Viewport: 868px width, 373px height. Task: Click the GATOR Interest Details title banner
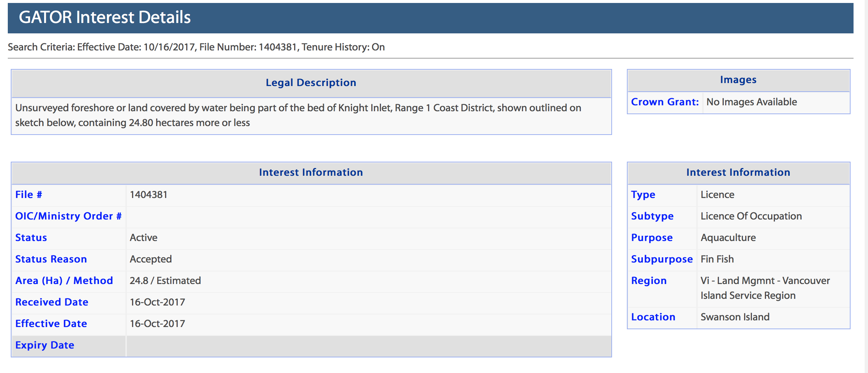click(105, 17)
